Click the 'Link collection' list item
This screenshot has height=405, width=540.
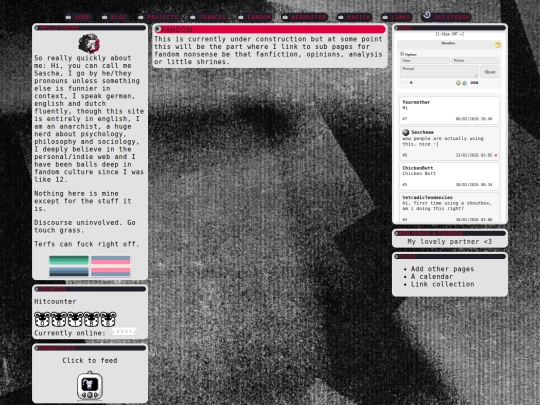pyautogui.click(x=442, y=284)
